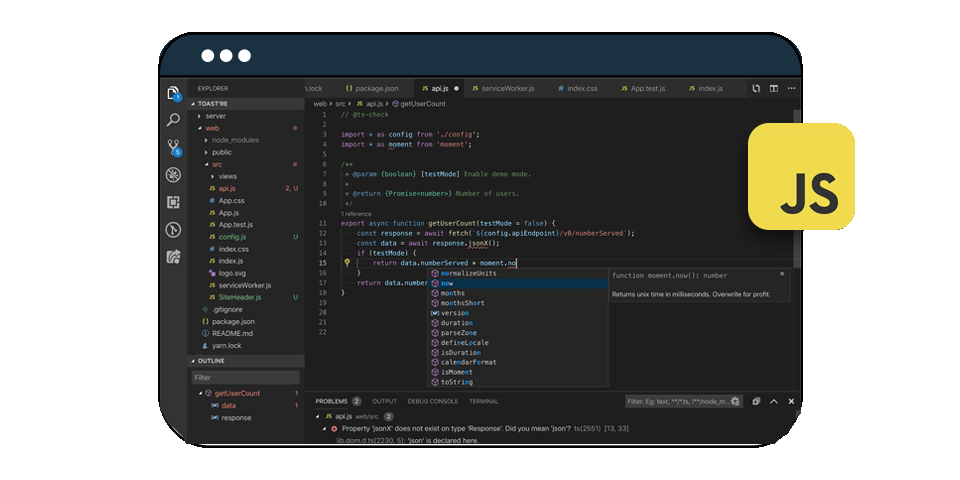Expand the server folder
This screenshot has height=480, width=960.
pos(200,116)
